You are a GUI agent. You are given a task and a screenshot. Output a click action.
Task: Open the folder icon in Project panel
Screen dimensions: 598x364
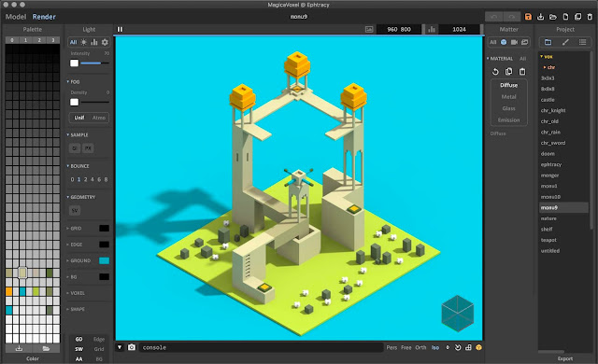(548, 42)
